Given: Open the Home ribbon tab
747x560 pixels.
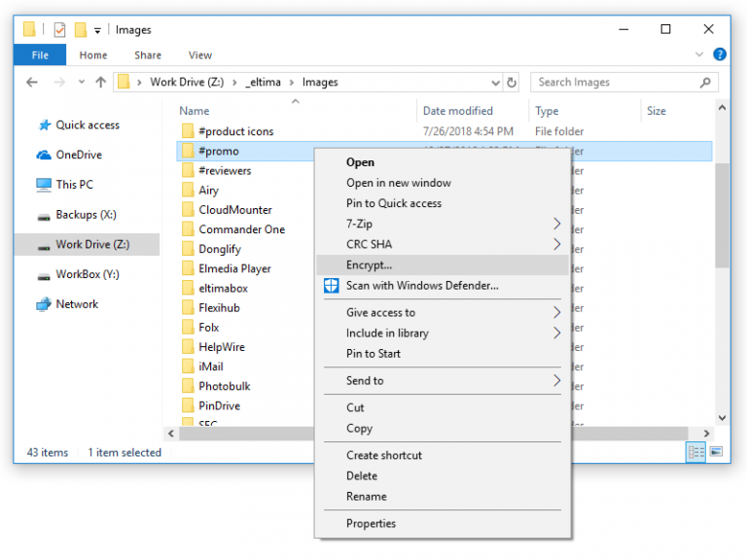Looking at the screenshot, I should 93,55.
